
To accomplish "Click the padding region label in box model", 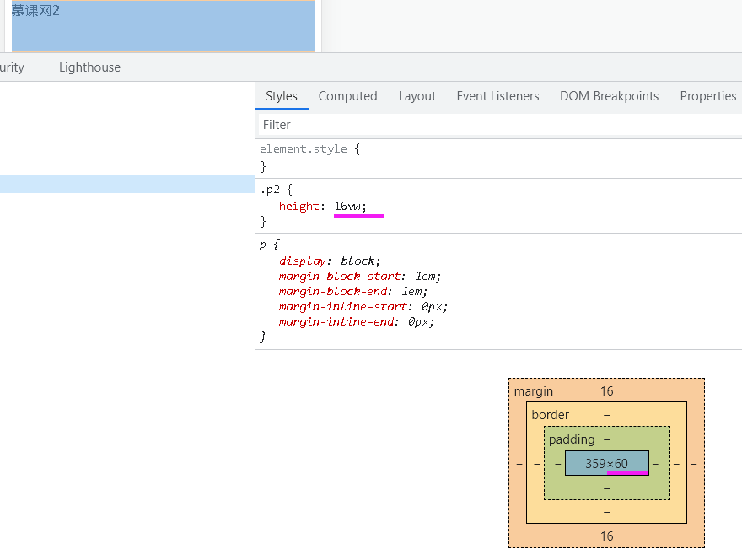I will pos(572,439).
